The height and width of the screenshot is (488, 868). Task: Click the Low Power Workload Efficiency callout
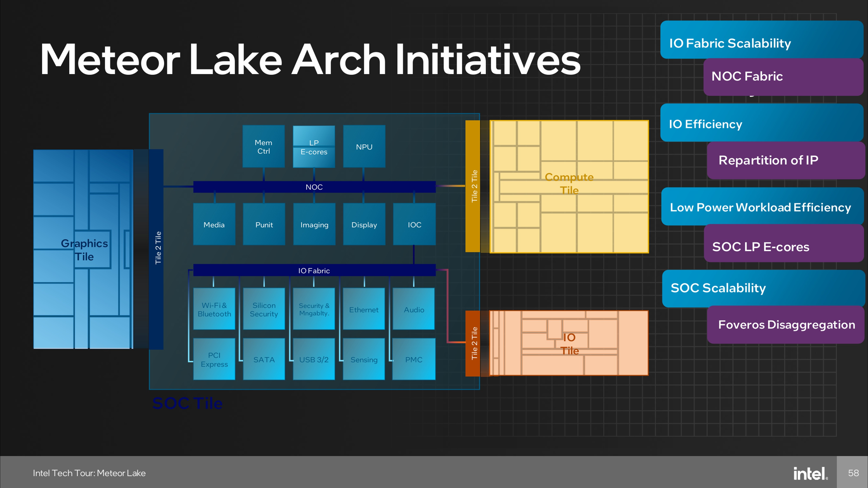coord(760,208)
